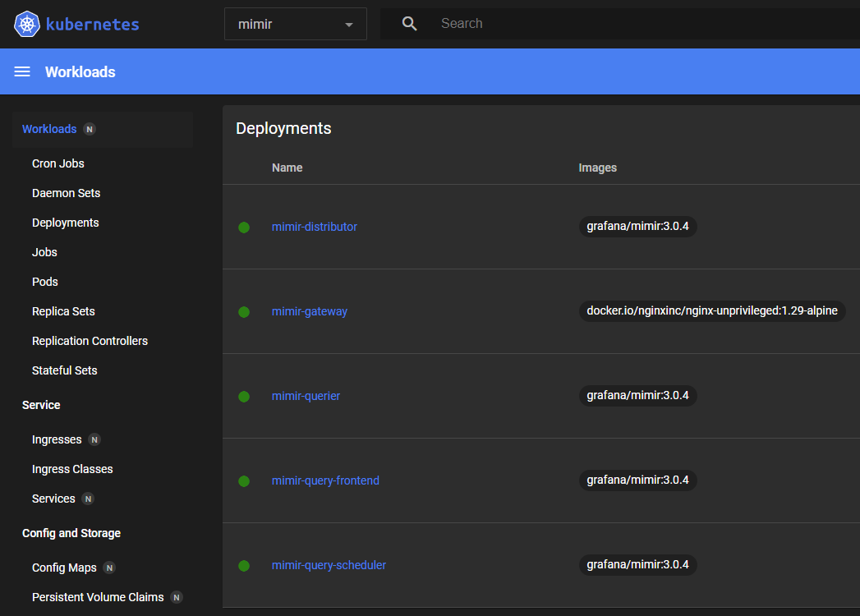The width and height of the screenshot is (860, 616).
Task: Click the nginx-unprivileged:1.29-alpine image chip
Action: click(x=712, y=311)
